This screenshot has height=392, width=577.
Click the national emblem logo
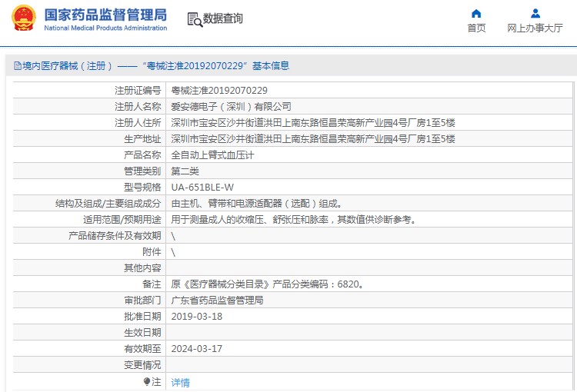23,18
